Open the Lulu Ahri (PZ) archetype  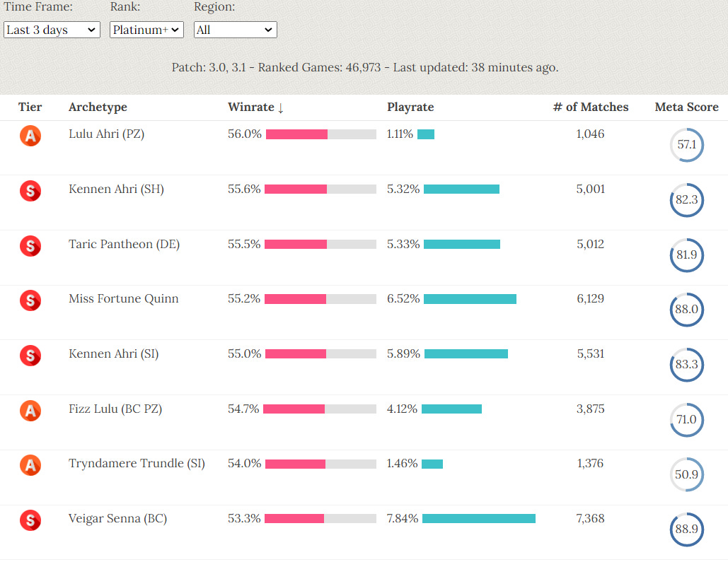(x=107, y=134)
